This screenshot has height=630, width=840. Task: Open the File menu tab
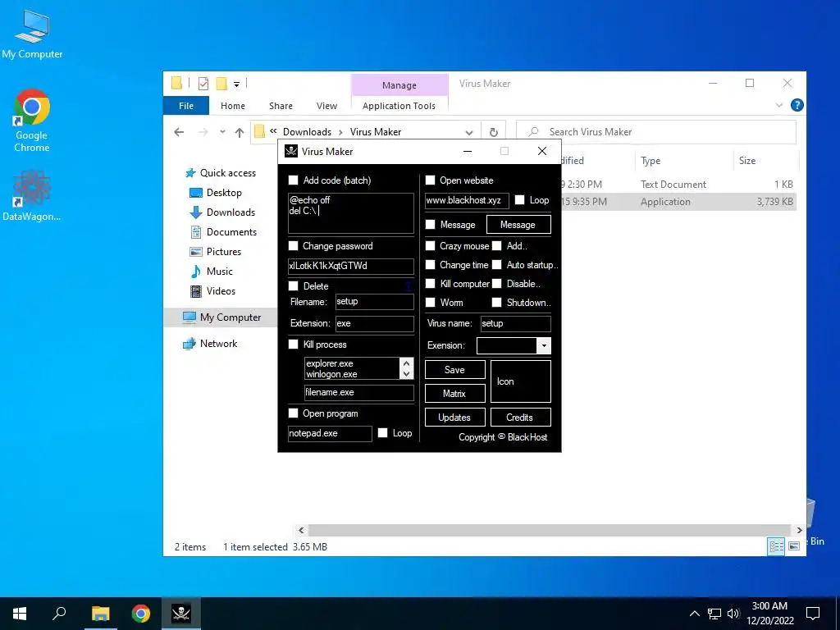point(186,106)
